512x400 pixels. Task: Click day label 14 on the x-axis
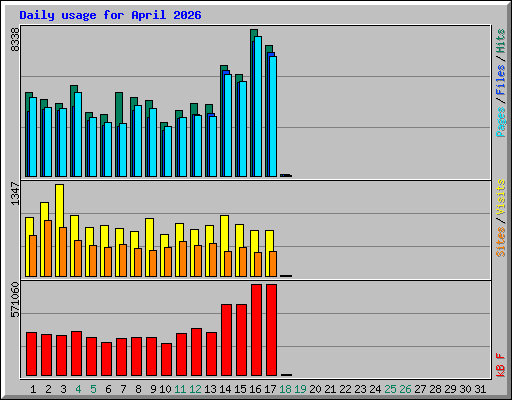[225, 389]
